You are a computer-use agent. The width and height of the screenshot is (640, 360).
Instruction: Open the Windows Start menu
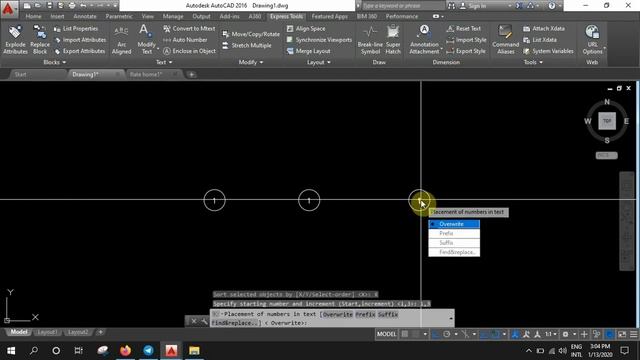click(11, 351)
